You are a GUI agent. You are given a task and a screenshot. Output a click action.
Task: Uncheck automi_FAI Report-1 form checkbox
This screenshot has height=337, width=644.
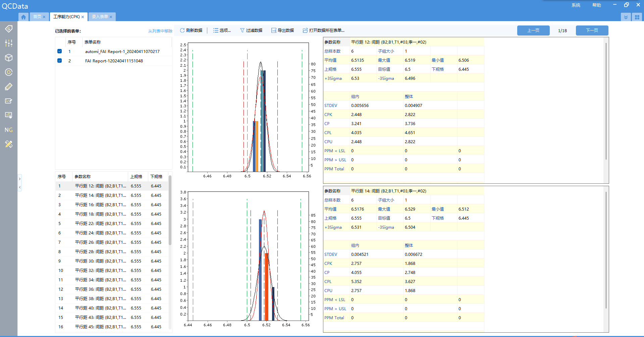[x=60, y=51]
